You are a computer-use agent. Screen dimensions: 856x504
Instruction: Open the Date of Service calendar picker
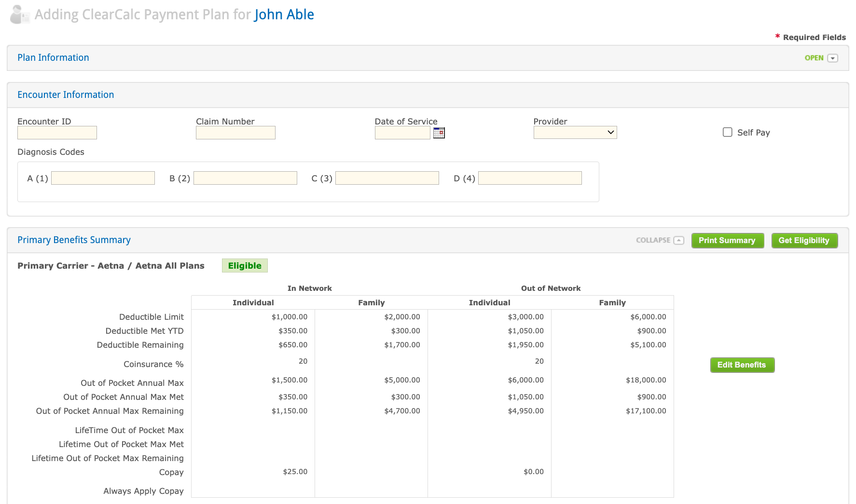click(439, 133)
